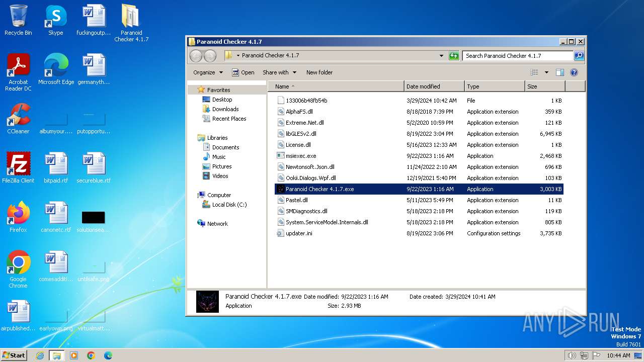
Task: Launch Skype from the desktop
Action: [x=55, y=21]
